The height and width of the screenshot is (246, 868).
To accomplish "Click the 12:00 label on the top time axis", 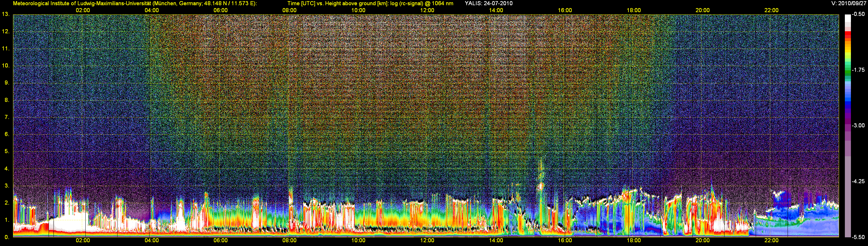I will pos(427,10).
